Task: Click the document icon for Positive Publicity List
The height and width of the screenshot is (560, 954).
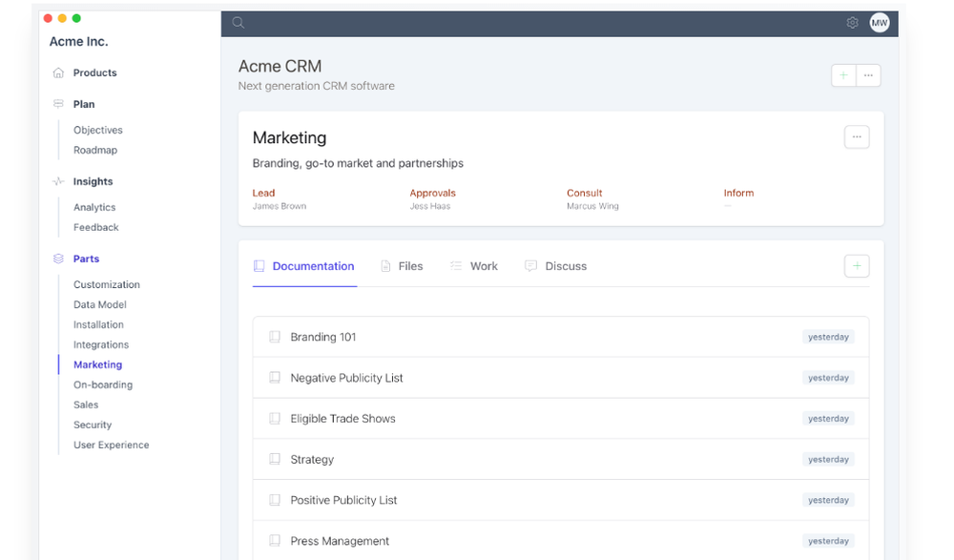Action: click(x=275, y=500)
